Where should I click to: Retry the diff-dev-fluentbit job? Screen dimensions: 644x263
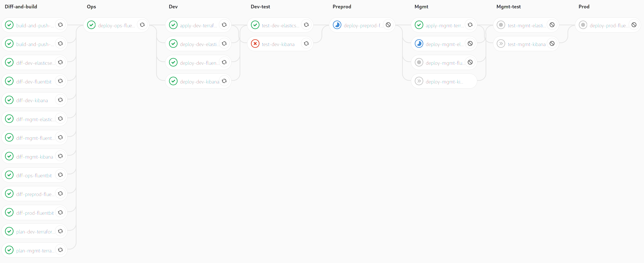60,81
